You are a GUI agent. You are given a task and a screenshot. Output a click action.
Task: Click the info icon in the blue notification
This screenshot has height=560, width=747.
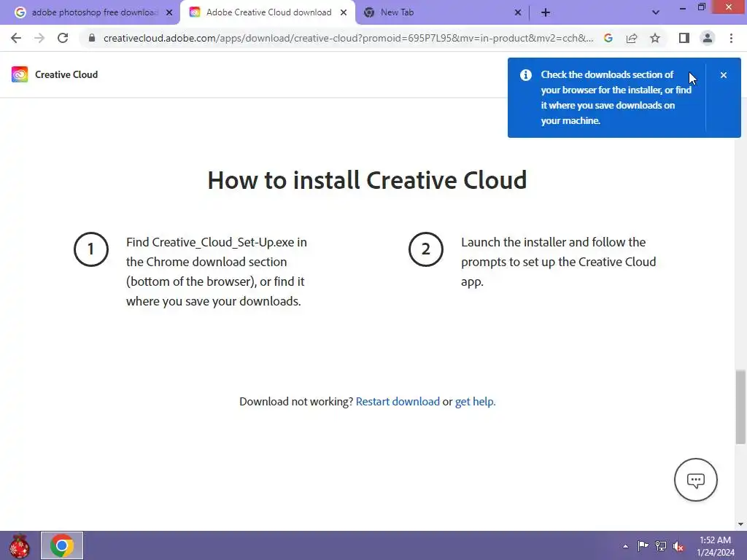click(x=525, y=75)
